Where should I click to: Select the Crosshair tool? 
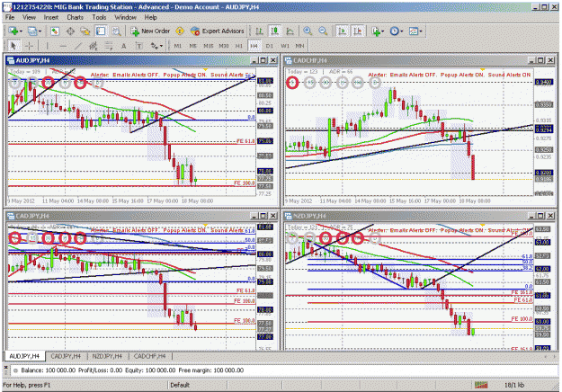tap(29, 46)
